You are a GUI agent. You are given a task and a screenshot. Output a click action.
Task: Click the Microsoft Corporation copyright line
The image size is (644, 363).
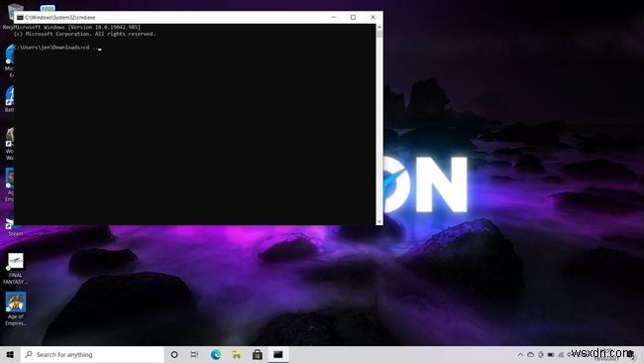point(84,34)
